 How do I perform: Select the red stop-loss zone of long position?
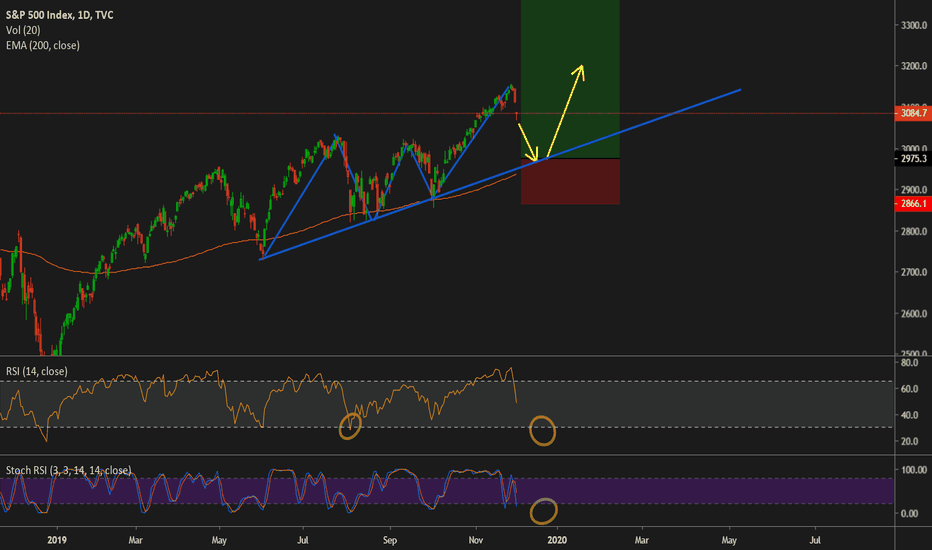pos(571,182)
